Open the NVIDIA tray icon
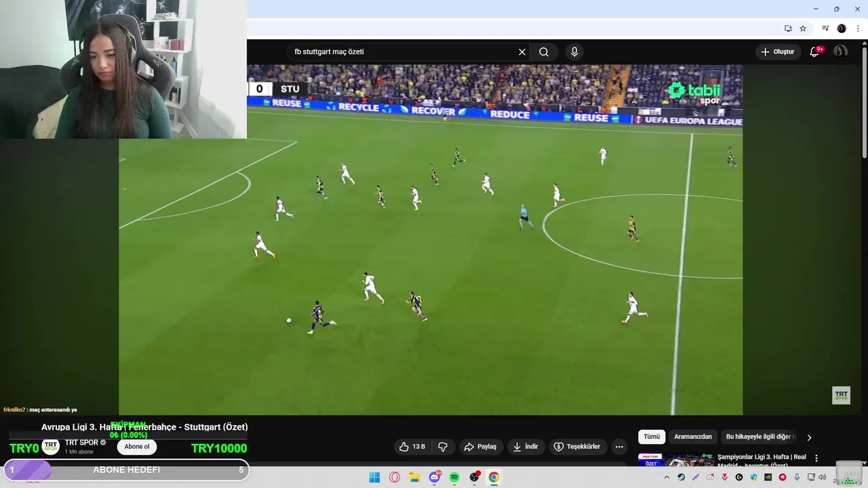 [768, 477]
